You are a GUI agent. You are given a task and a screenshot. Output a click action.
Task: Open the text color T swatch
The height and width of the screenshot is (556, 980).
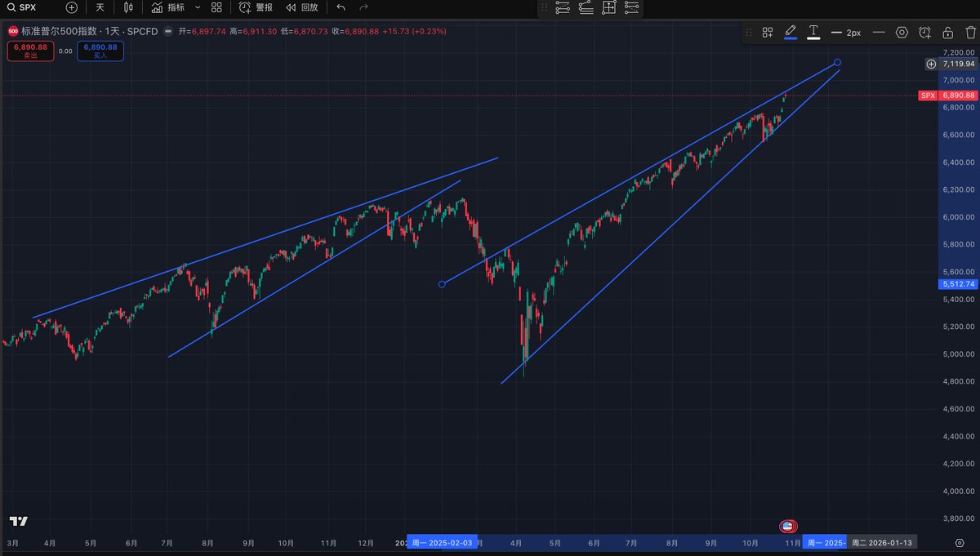(813, 33)
